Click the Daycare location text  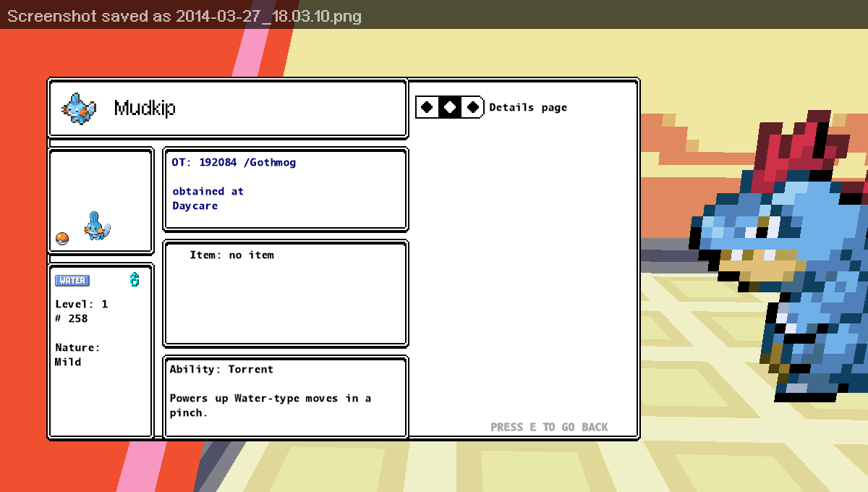coord(195,205)
